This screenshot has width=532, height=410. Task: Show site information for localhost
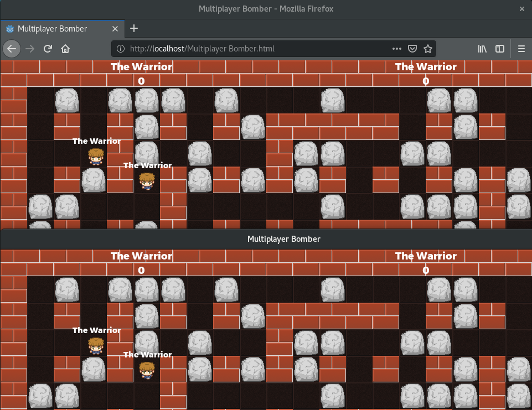pos(121,49)
